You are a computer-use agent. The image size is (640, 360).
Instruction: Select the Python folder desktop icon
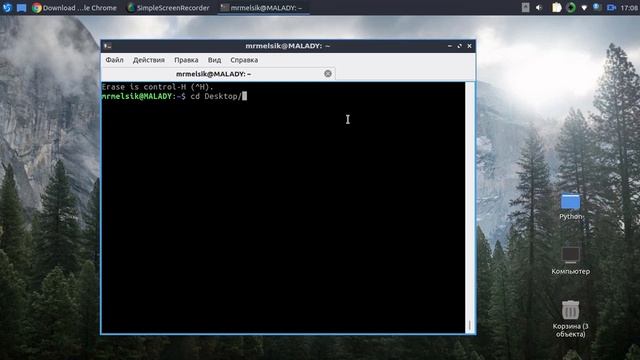click(x=571, y=207)
